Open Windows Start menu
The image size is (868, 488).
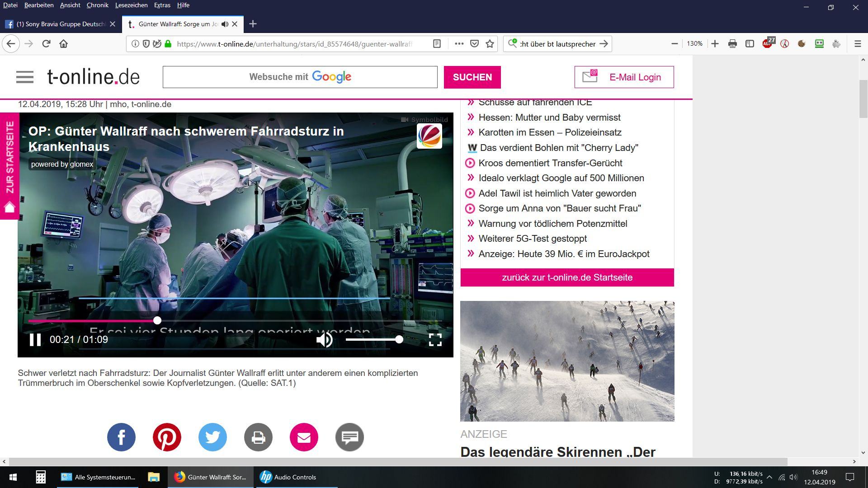(x=13, y=477)
